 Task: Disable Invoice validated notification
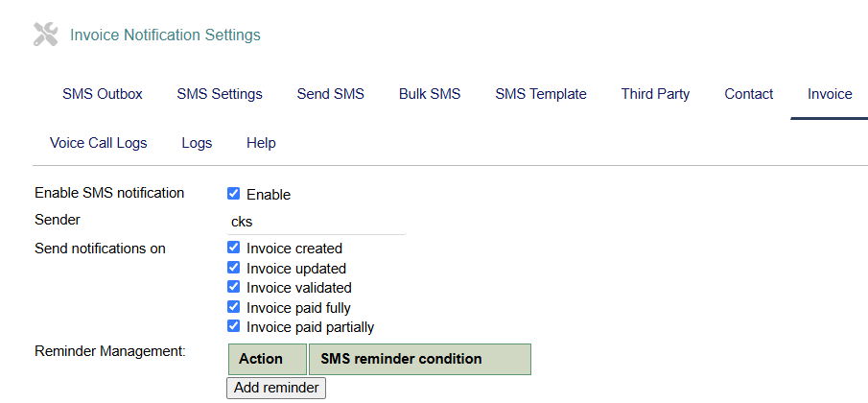tap(233, 287)
